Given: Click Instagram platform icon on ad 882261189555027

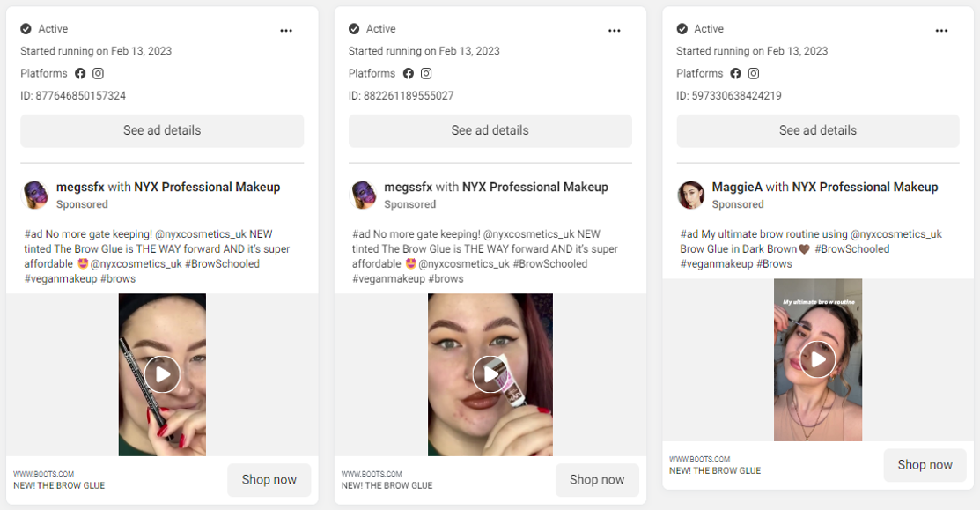Looking at the screenshot, I should [x=426, y=73].
